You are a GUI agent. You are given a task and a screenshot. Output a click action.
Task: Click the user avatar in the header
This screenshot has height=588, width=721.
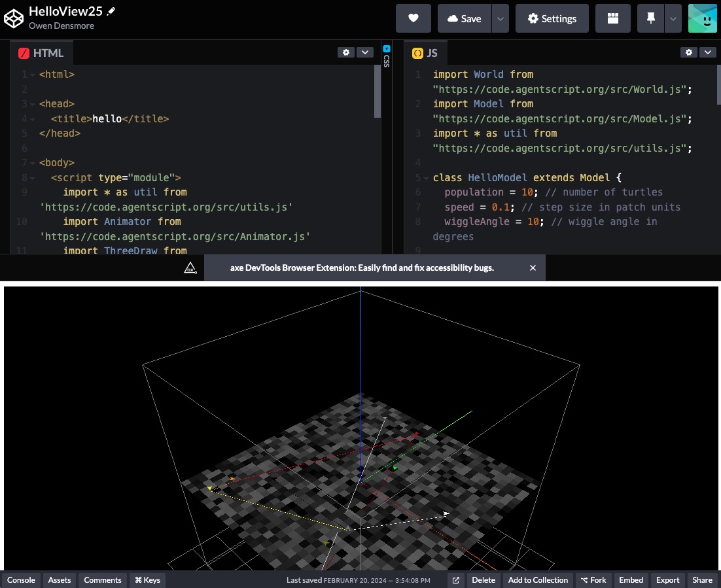[x=703, y=18]
